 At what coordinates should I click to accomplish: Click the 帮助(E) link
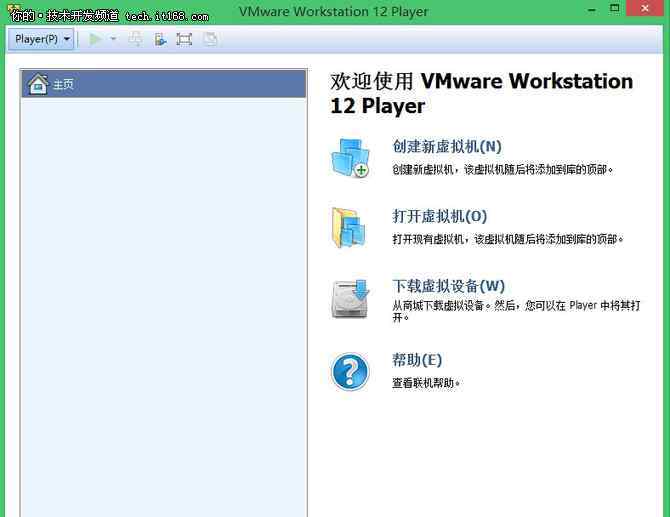[x=417, y=360]
